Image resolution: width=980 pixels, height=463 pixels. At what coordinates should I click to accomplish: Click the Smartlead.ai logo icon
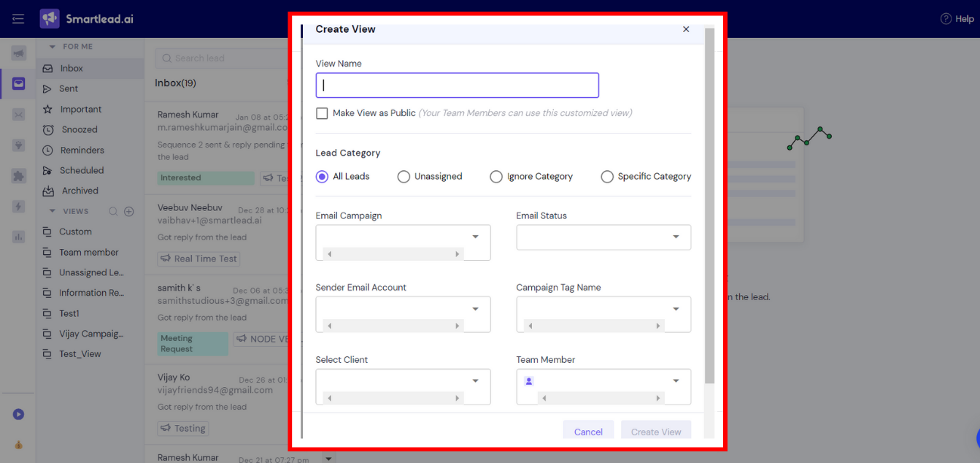pyautogui.click(x=50, y=18)
